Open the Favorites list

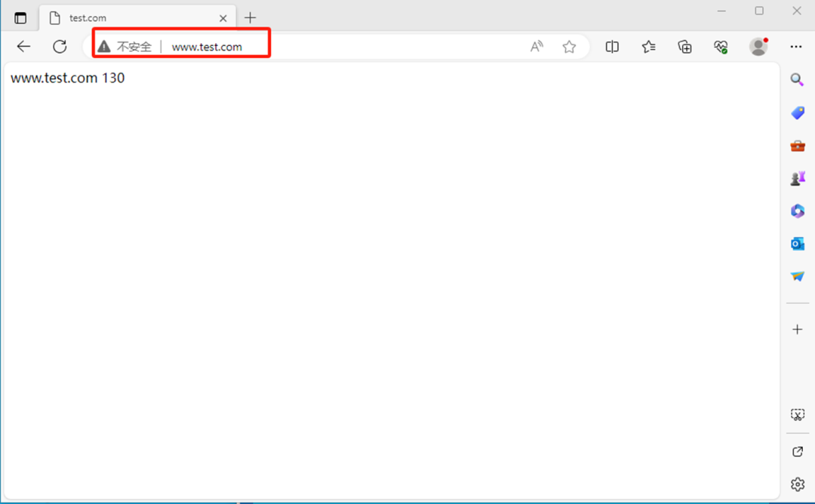click(648, 47)
